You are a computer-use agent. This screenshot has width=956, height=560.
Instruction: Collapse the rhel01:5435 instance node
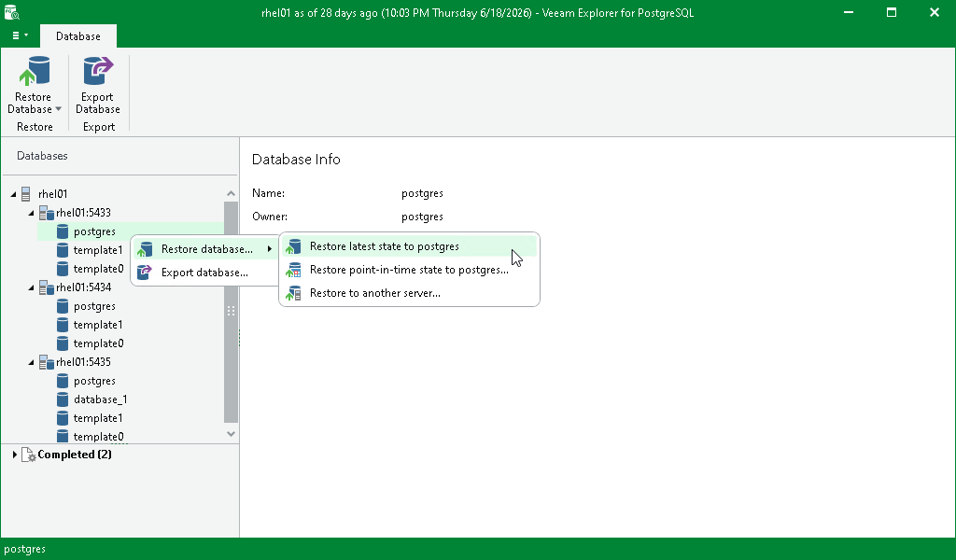(x=31, y=362)
